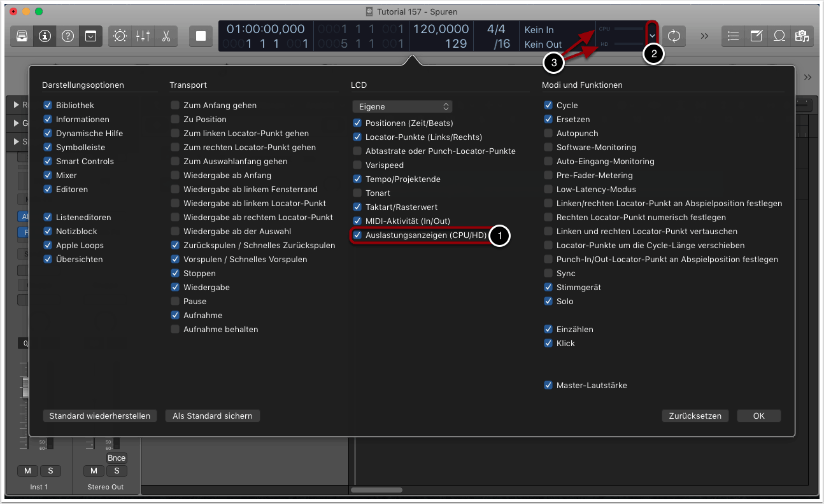Mute the Stereo Out channel strip
The image size is (824, 504).
(x=94, y=471)
